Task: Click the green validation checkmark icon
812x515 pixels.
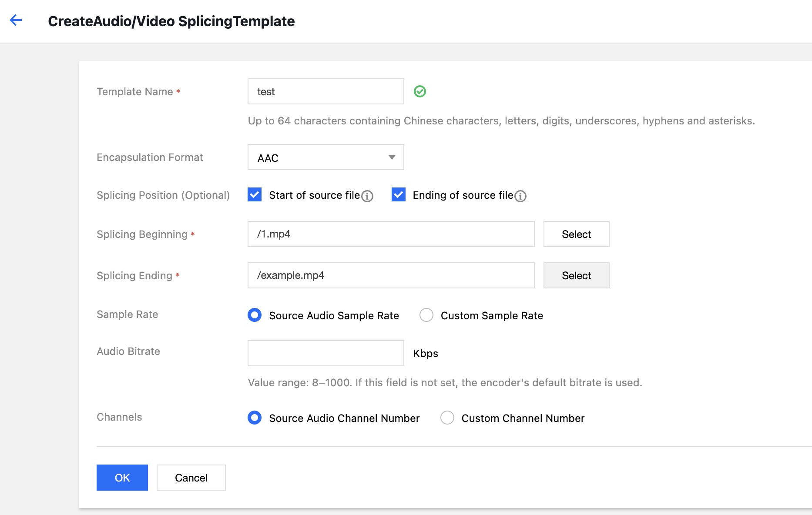Action: pyautogui.click(x=419, y=91)
